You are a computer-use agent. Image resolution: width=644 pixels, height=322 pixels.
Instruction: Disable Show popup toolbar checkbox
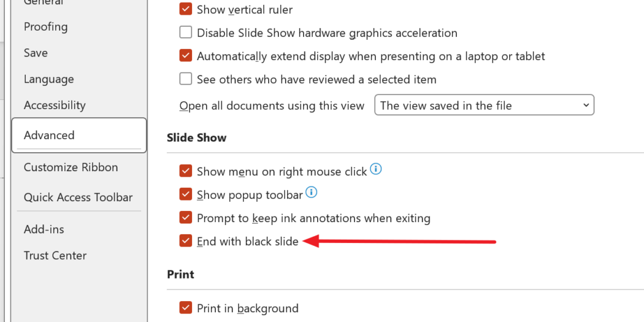coord(186,194)
